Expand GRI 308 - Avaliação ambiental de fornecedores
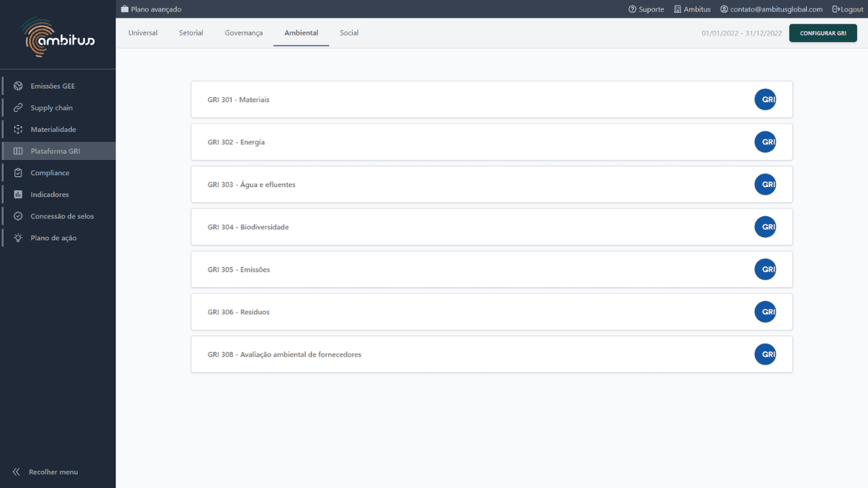868x488 pixels. 492,354
